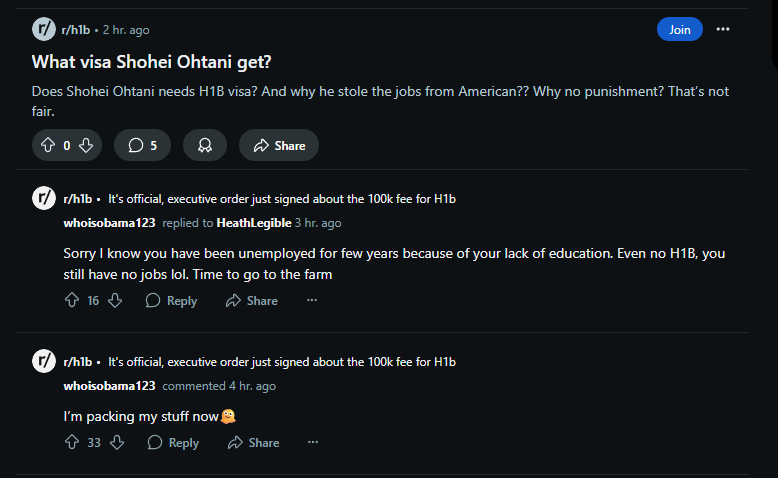Share the "go to the farm" comment
Image resolution: width=778 pixels, height=478 pixels.
(x=252, y=300)
